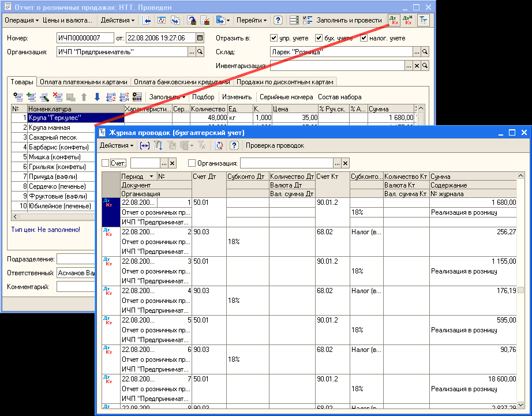The image size is (532, 416).
Task: Click the magnifier icon beside the Организация field
Action: [200, 52]
